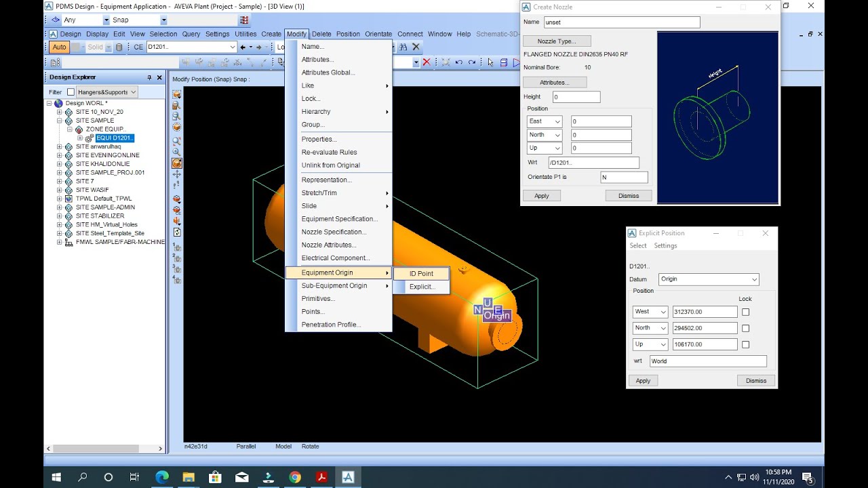
Task: Click the pin icon on Design Explorer
Action: click(x=149, y=77)
